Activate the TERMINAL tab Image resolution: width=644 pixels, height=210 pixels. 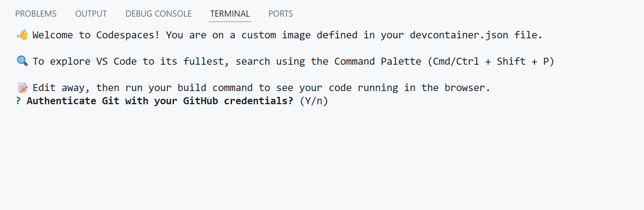click(230, 14)
